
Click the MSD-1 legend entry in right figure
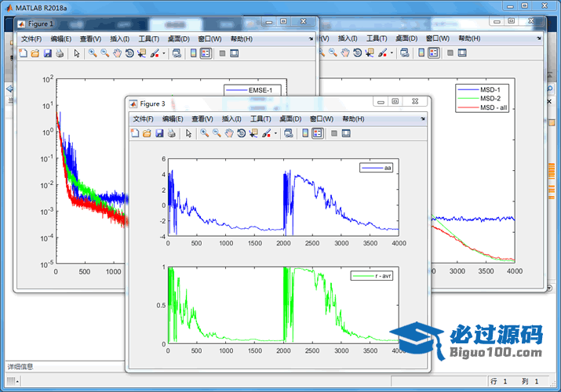(483, 89)
